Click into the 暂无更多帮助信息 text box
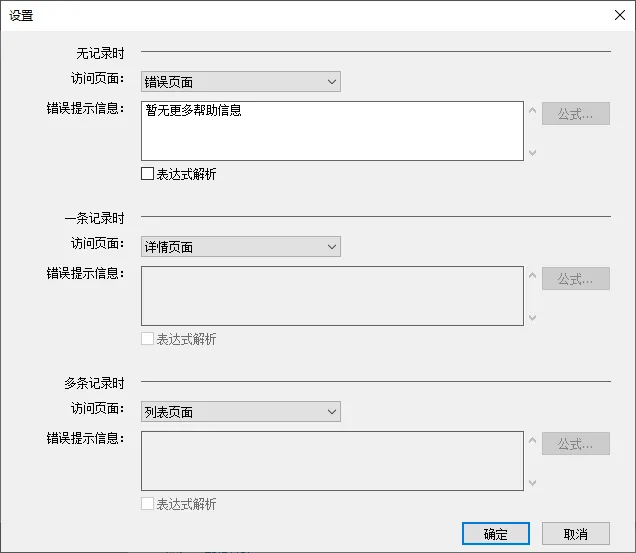 tap(332, 131)
